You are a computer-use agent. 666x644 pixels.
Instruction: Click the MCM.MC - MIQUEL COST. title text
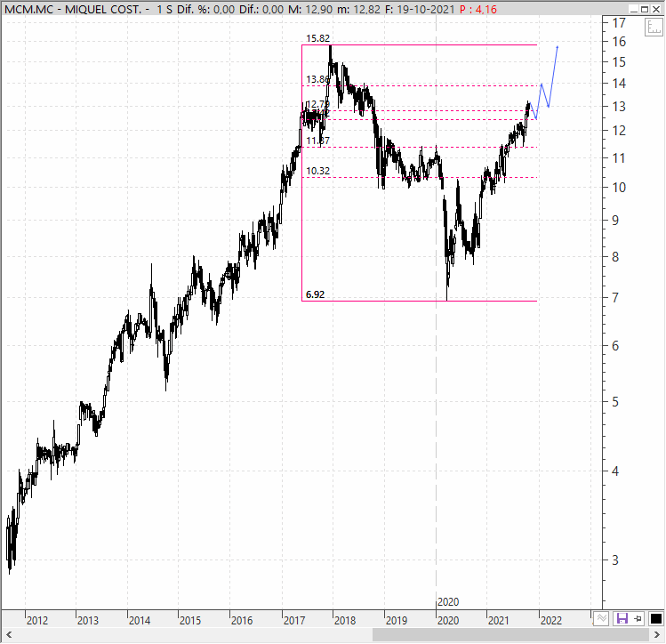(73, 10)
